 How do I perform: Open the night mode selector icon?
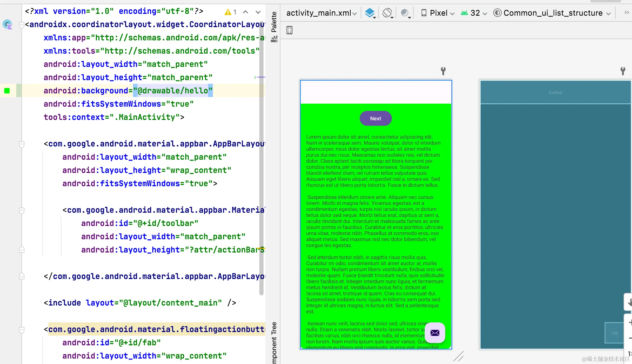(405, 13)
